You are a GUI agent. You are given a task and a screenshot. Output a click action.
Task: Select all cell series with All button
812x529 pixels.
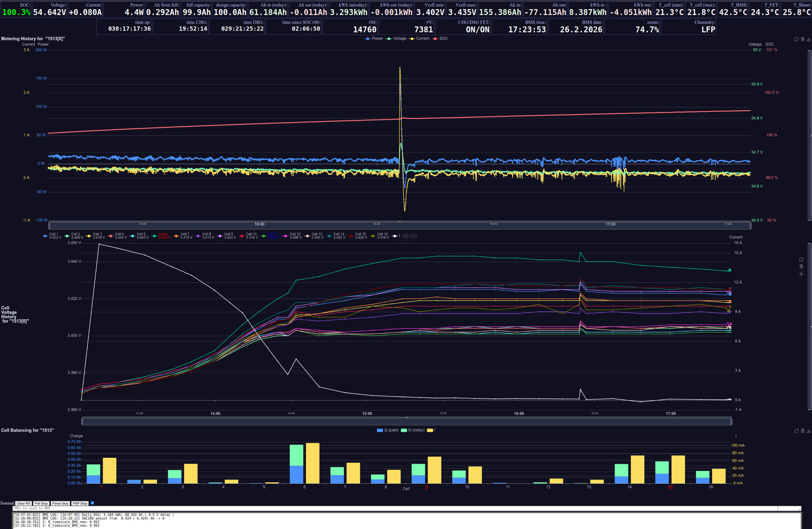coord(406,236)
